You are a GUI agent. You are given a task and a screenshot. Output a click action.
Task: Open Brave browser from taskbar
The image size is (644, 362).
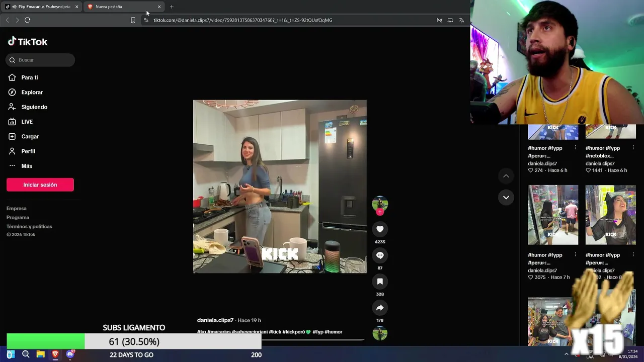tap(55, 354)
